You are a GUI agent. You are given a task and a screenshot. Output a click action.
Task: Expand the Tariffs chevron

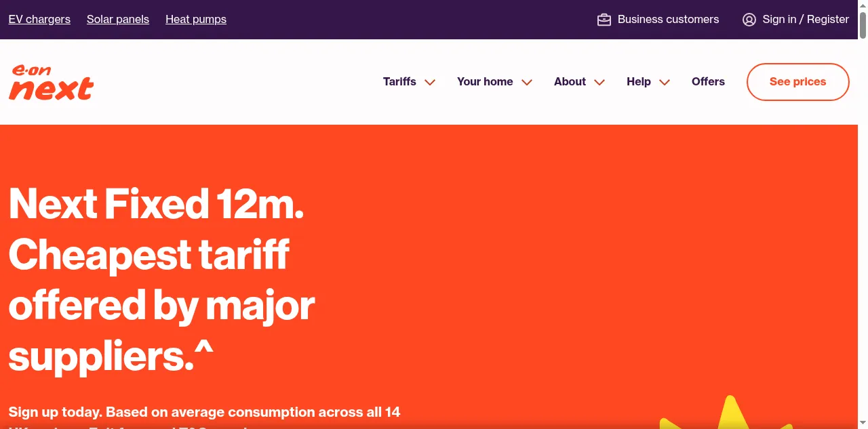[x=430, y=82]
